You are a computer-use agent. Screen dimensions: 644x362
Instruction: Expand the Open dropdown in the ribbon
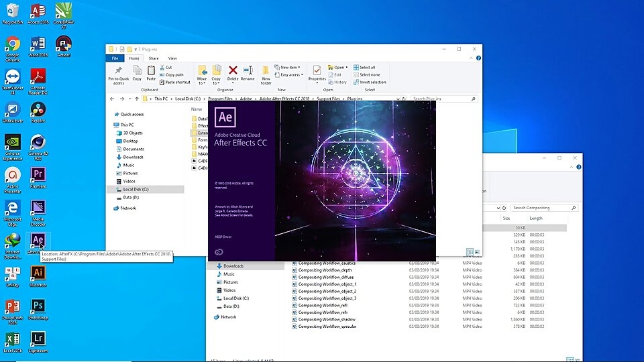point(337,67)
